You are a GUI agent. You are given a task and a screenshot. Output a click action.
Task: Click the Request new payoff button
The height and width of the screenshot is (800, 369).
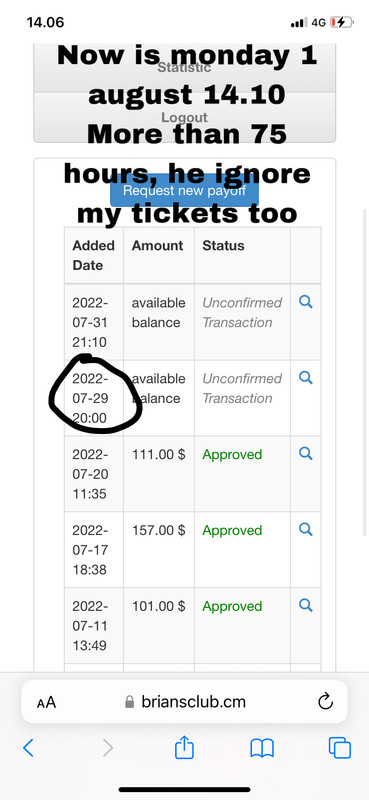(184, 191)
